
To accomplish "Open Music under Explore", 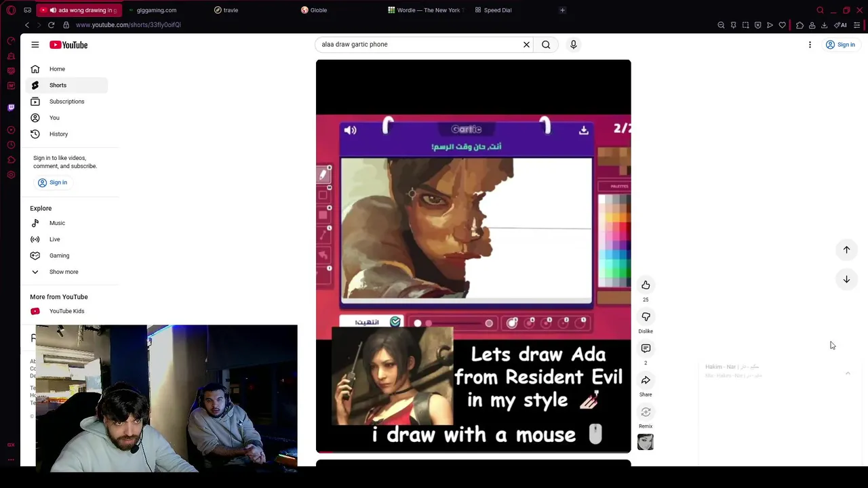I will click(66, 223).
